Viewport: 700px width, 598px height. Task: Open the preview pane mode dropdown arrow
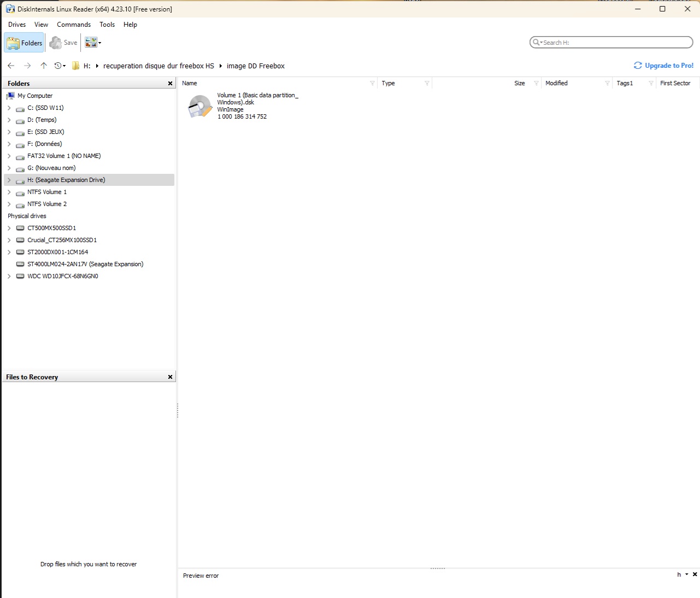tap(687, 574)
